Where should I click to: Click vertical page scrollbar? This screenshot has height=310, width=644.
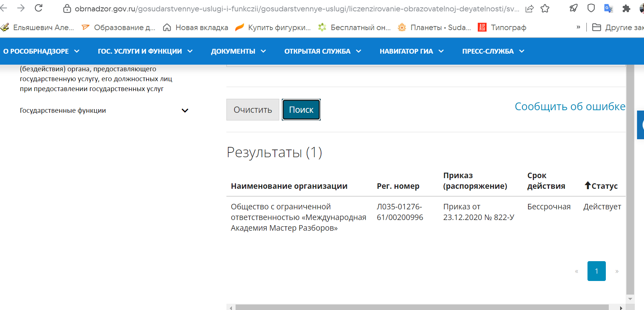tap(630, 180)
